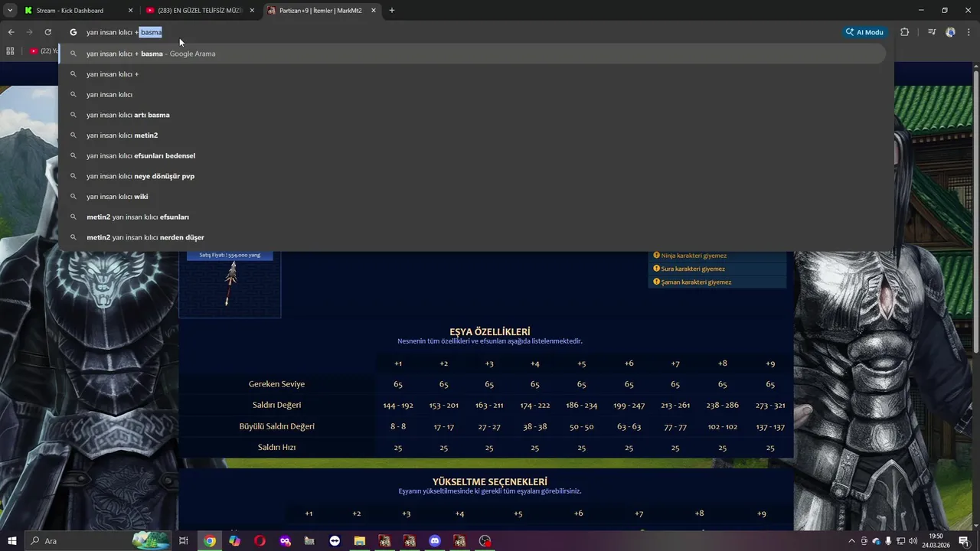This screenshot has width=980, height=551.
Task: Open Opera browser from the taskbar
Action: (260, 541)
